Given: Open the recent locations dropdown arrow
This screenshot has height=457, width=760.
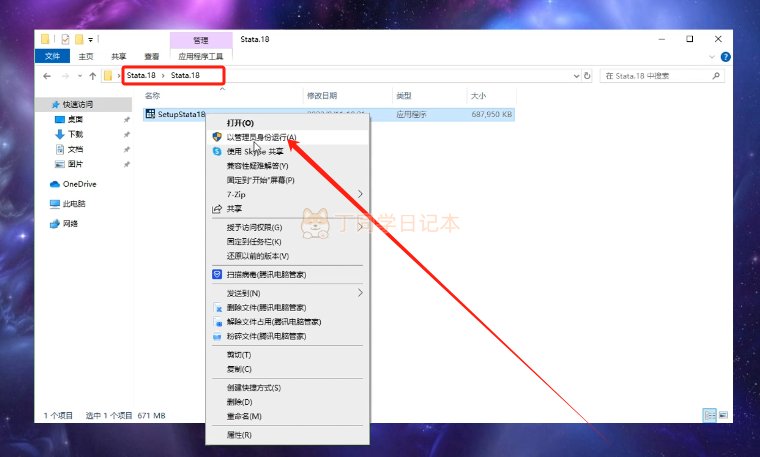Looking at the screenshot, I should pos(79,76).
